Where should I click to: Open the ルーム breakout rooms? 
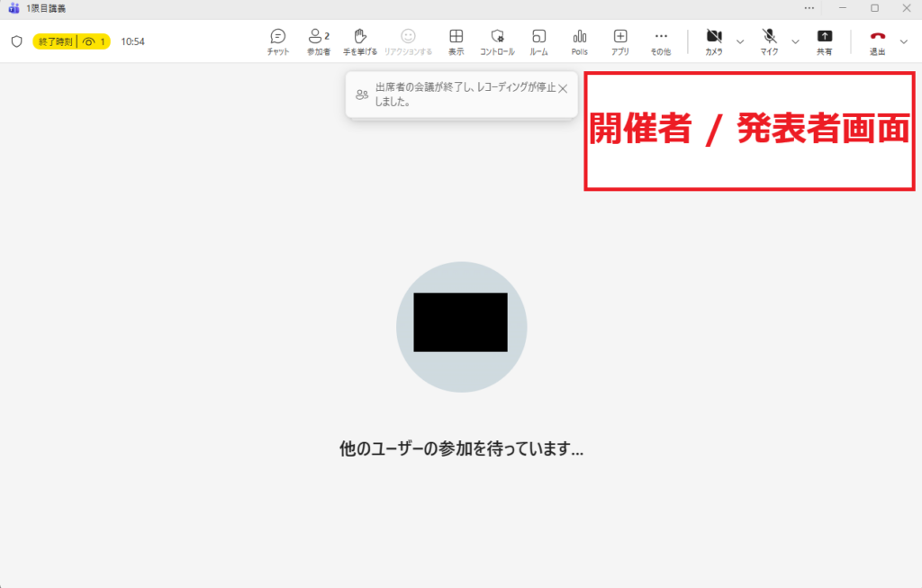pos(538,41)
